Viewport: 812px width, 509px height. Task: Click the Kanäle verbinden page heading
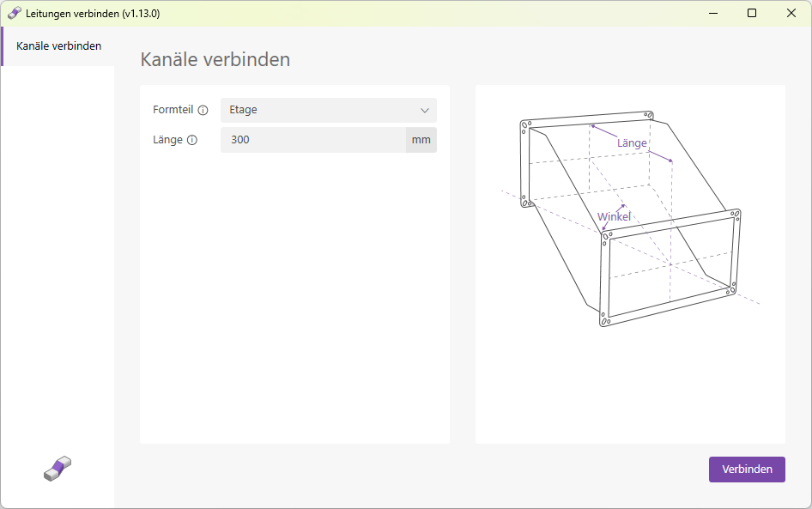coord(215,59)
